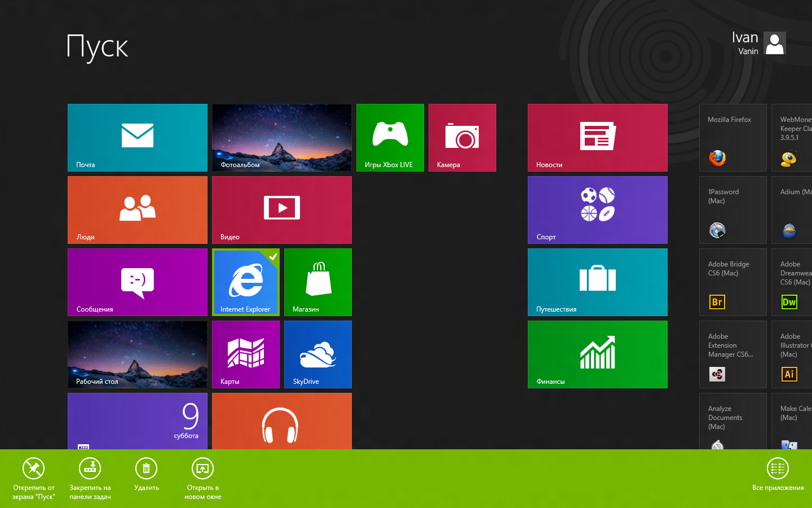
Task: Deselect the checked Internet Explorer tile
Action: [246, 282]
